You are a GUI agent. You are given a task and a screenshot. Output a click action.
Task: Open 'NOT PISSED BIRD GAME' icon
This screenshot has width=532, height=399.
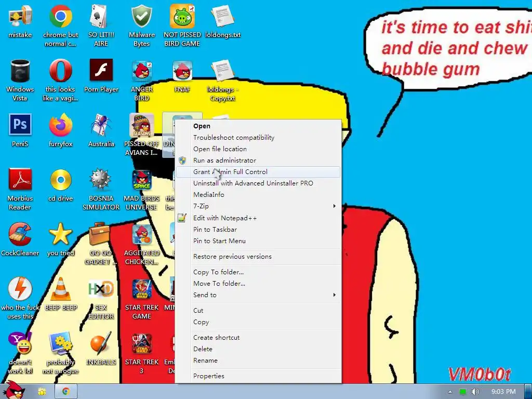(182, 16)
